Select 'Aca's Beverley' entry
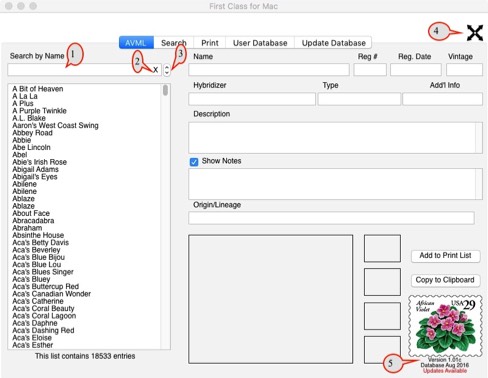This screenshot has width=488, height=378. coord(36,250)
